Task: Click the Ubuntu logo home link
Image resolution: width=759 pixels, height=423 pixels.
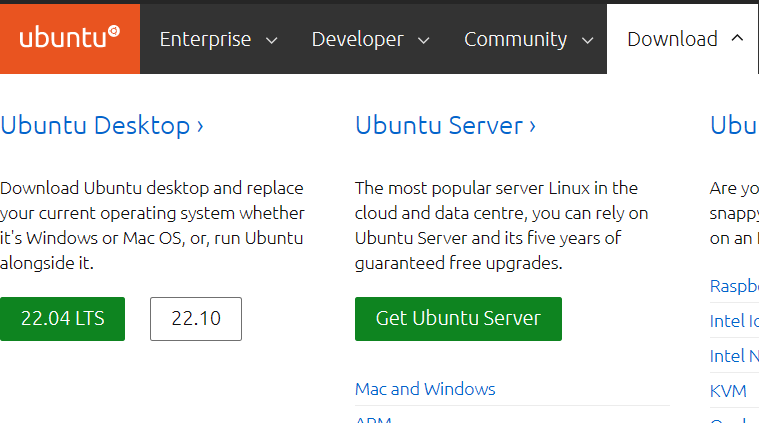Action: 70,39
